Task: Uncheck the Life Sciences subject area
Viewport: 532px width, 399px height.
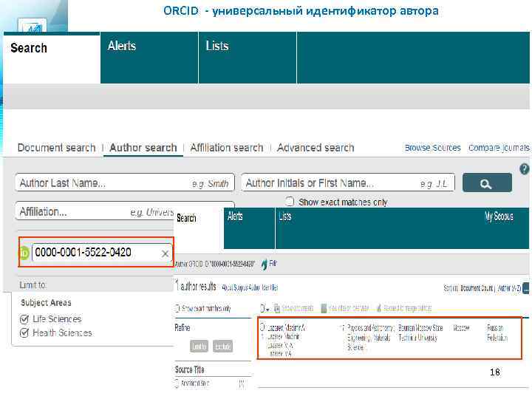Action: point(24,319)
